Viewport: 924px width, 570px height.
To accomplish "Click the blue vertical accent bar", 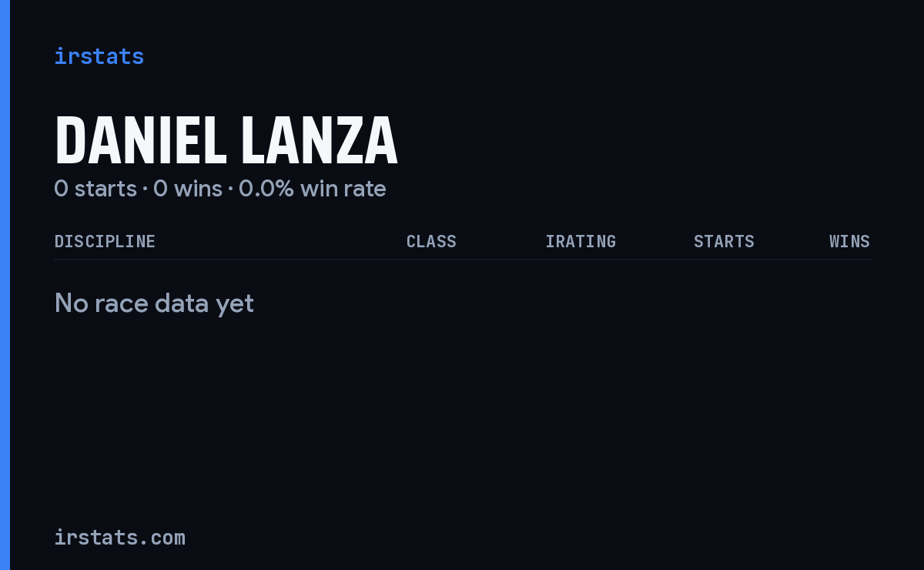I will pyautogui.click(x=5, y=285).
